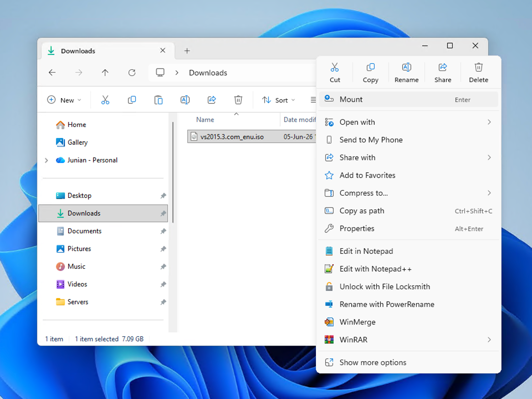The height and width of the screenshot is (399, 532).
Task: Refresh the Downloads folder
Action: click(x=132, y=72)
